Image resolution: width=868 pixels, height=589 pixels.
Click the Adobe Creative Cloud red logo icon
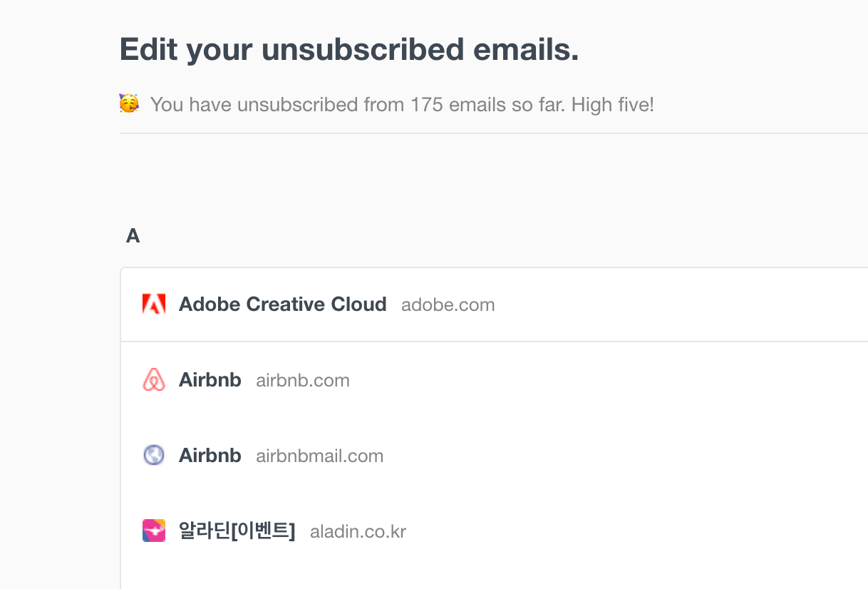coord(154,304)
